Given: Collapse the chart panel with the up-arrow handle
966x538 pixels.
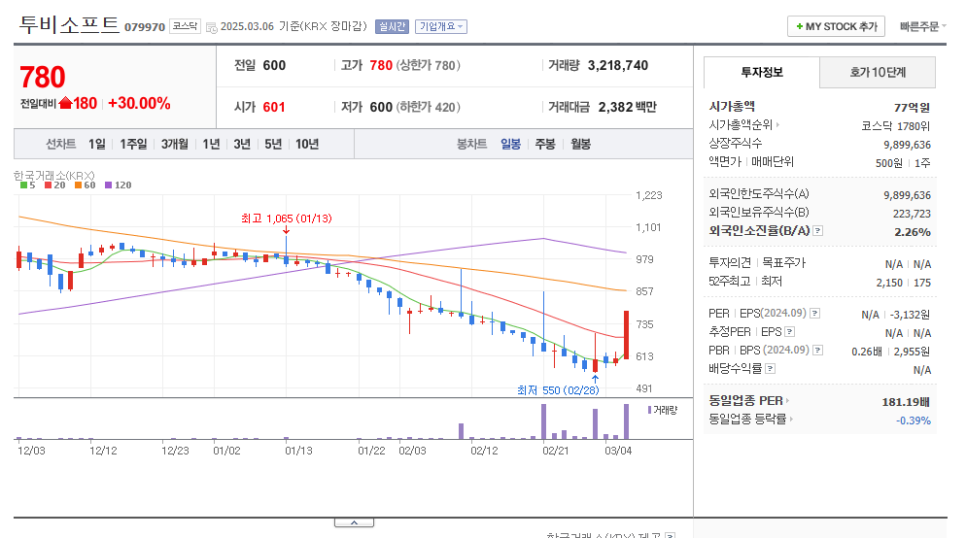Looking at the screenshot, I should [354, 523].
